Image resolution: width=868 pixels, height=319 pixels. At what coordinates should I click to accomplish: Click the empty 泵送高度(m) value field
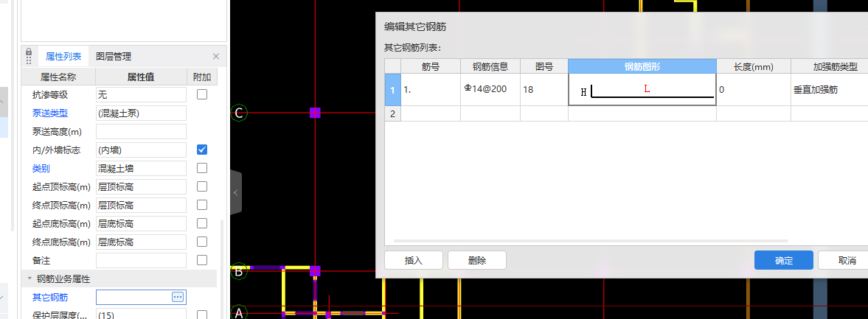point(141,132)
